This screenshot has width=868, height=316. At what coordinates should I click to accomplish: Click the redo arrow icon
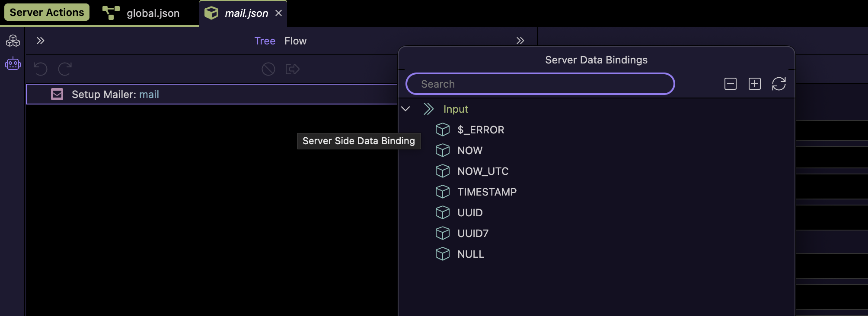65,69
